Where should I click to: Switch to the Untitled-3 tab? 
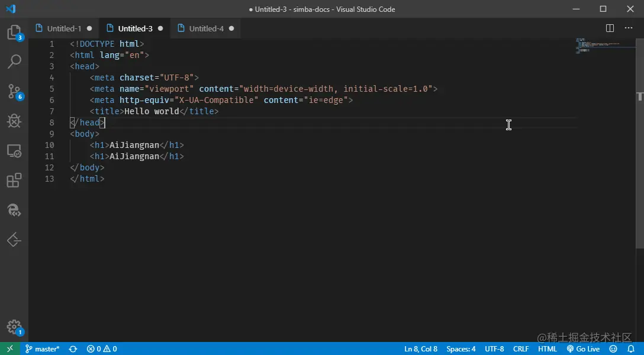(135, 29)
